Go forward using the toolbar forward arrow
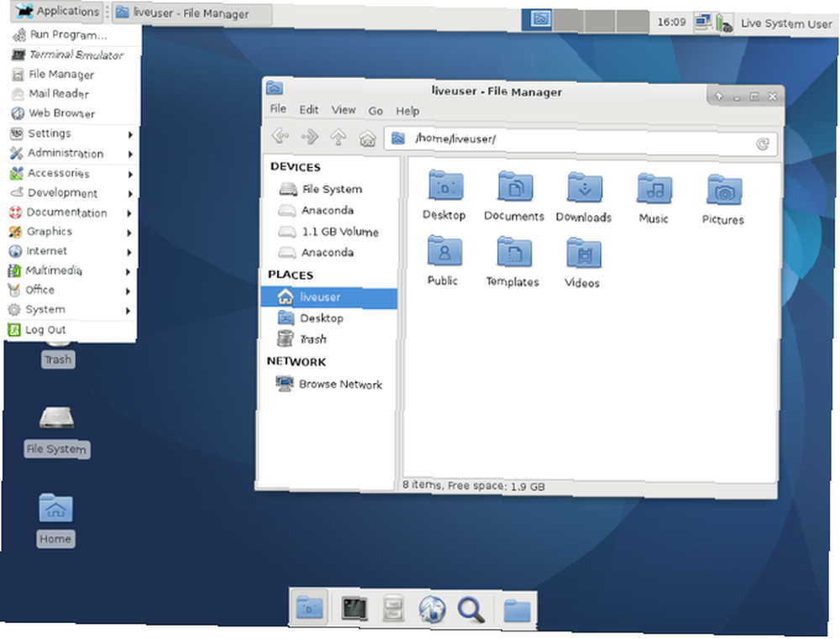This screenshot has width=840, height=639. [310, 137]
